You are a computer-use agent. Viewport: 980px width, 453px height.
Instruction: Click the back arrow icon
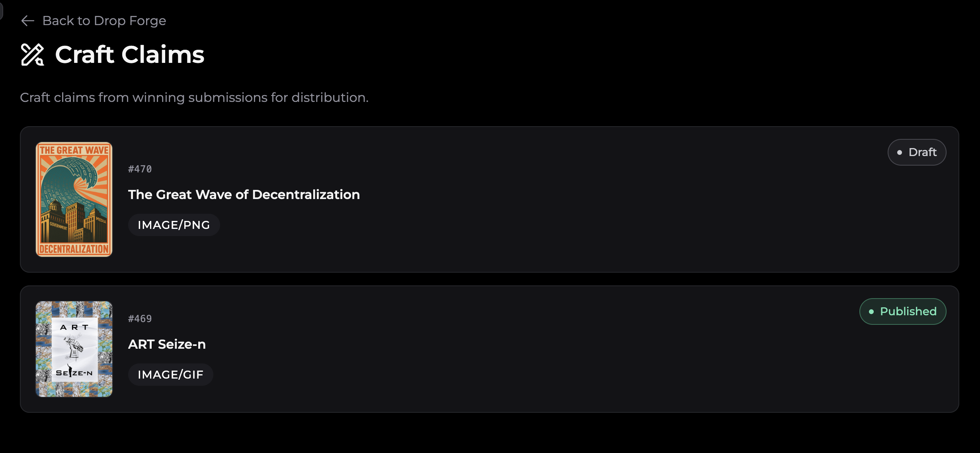coord(27,21)
